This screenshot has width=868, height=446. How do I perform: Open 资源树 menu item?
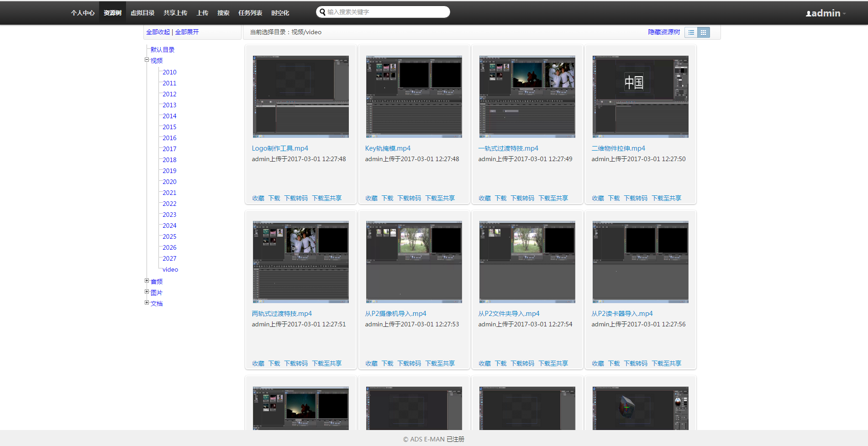coord(112,13)
